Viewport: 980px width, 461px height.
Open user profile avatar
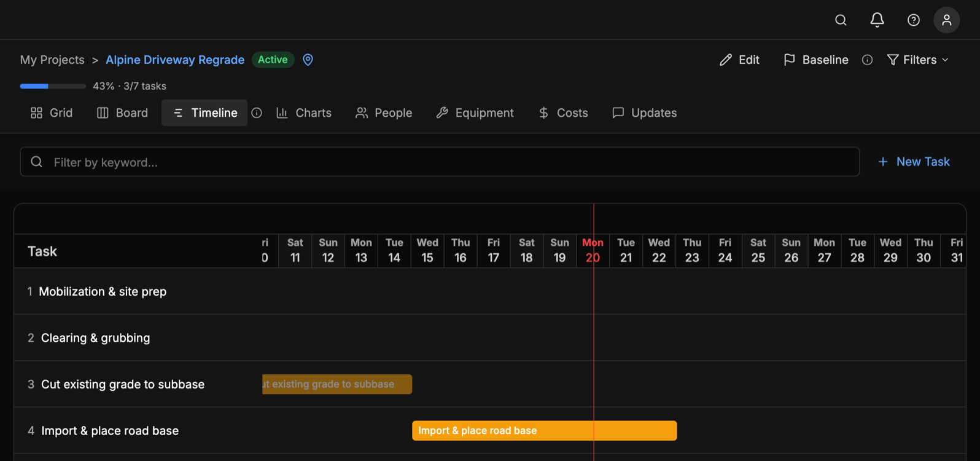coord(946,20)
